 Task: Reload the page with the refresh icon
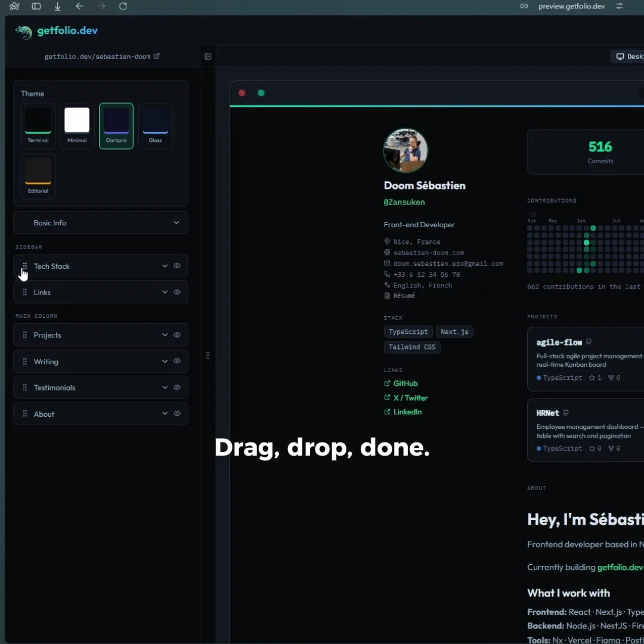[123, 6]
